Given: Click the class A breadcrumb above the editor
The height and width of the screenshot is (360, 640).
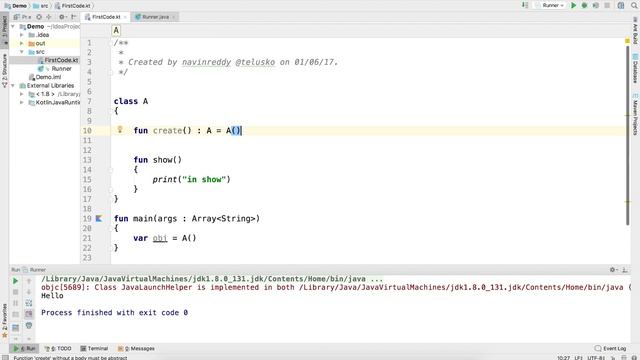Looking at the screenshot, I should coord(116,30).
